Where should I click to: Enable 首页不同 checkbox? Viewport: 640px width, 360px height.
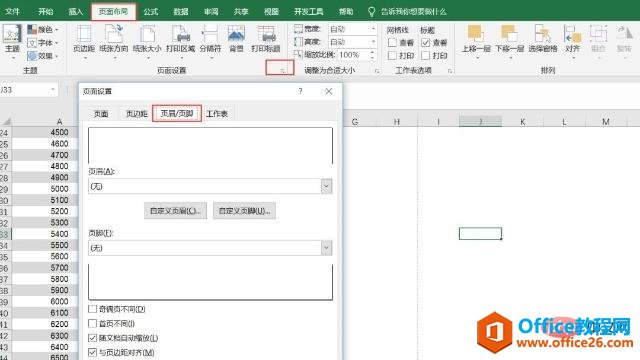(93, 323)
